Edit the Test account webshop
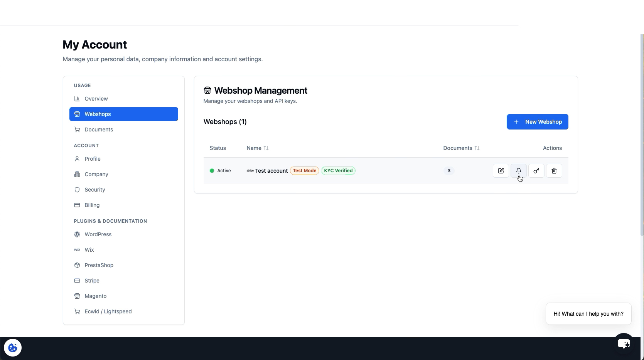644x360 pixels. [501, 171]
